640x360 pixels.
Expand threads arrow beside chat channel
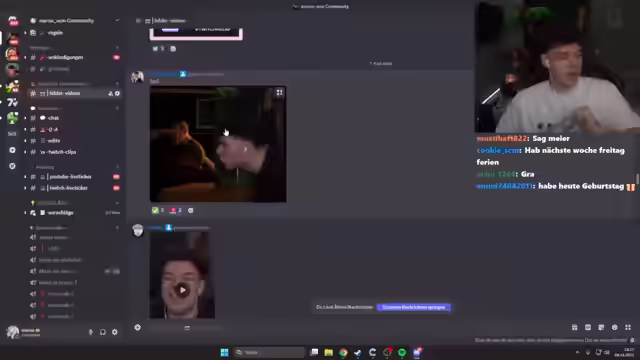(x=25, y=118)
